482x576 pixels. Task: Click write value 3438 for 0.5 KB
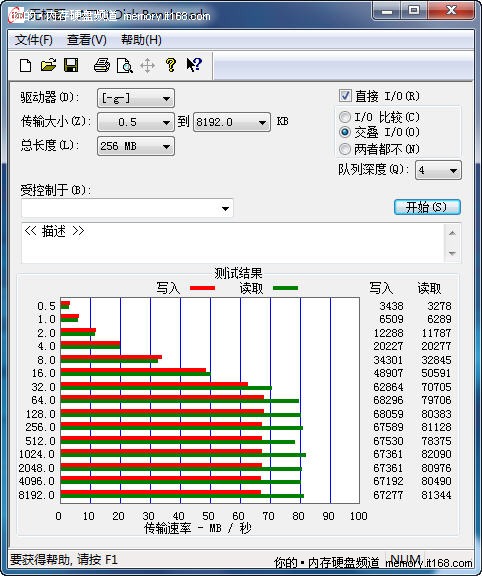[x=391, y=306]
